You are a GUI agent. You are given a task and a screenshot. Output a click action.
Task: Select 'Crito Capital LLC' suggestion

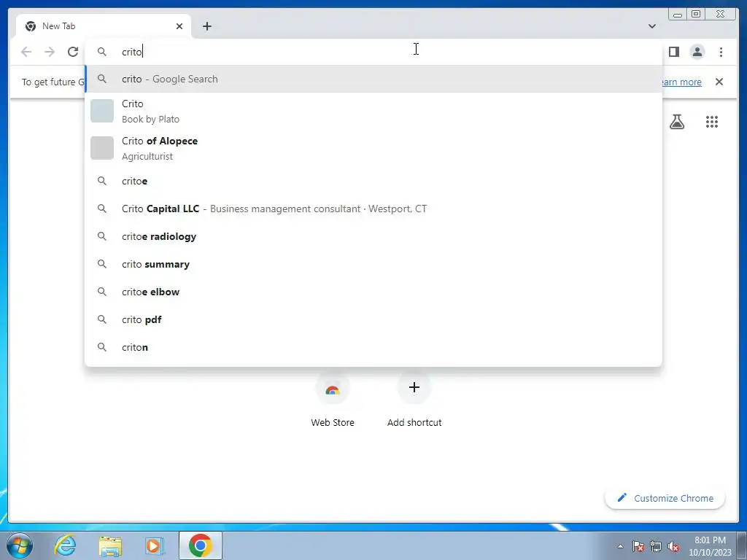click(x=373, y=209)
